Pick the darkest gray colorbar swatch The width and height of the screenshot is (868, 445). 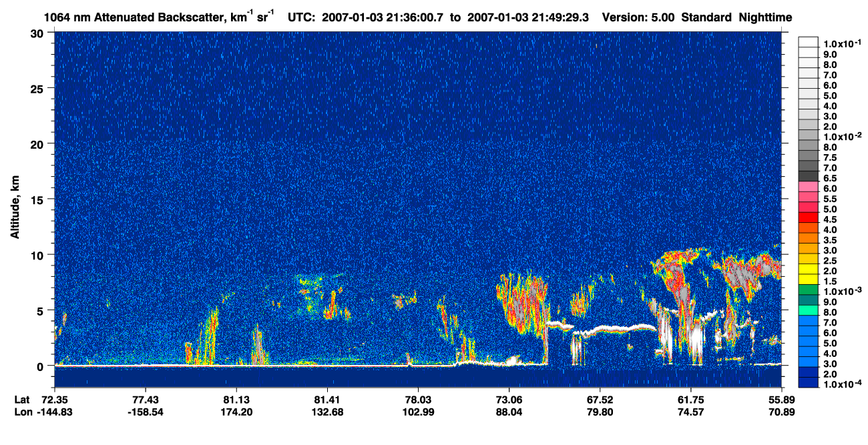pos(808,175)
